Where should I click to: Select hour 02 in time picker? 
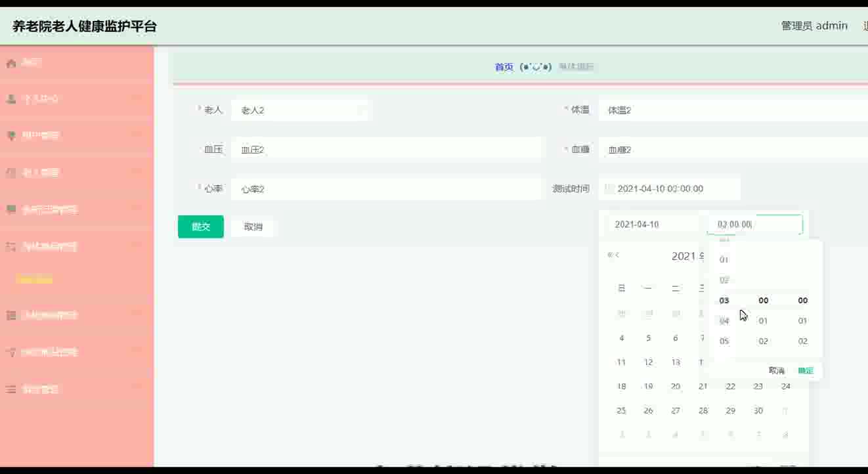coord(724,280)
